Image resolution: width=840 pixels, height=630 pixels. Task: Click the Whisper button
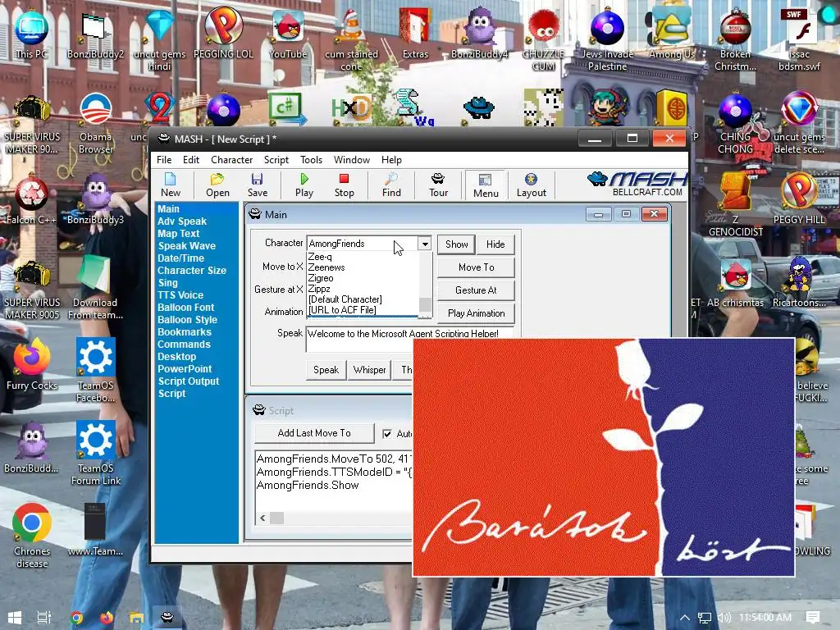(370, 370)
